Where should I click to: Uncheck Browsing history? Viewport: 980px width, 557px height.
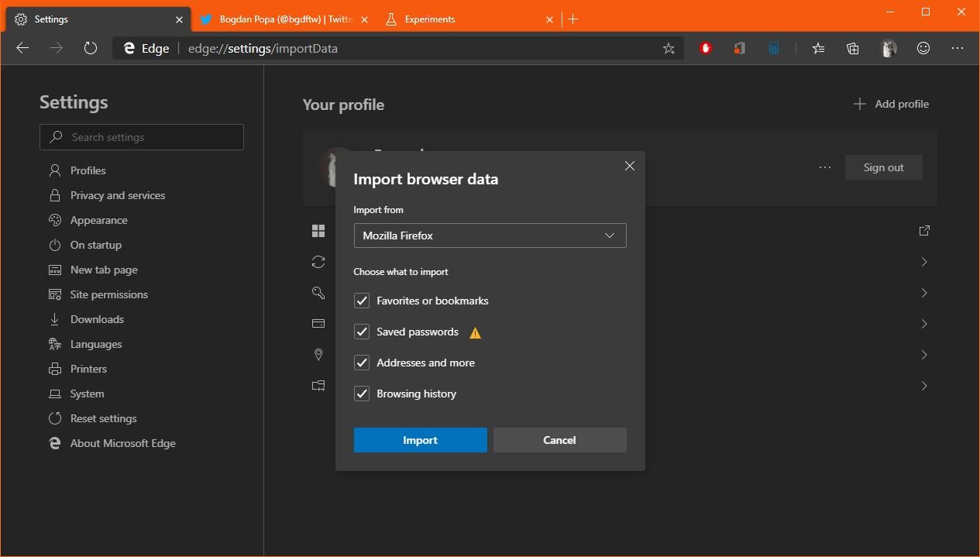coord(362,394)
